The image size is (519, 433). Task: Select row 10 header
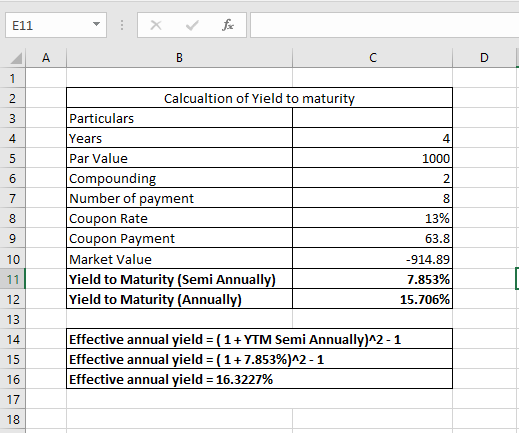[x=13, y=259]
